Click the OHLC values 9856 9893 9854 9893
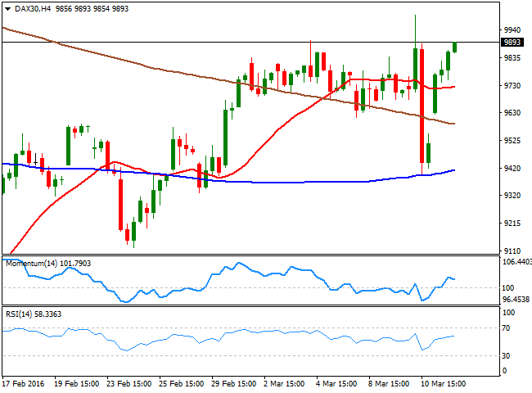The height and width of the screenshot is (393, 532). (x=92, y=9)
